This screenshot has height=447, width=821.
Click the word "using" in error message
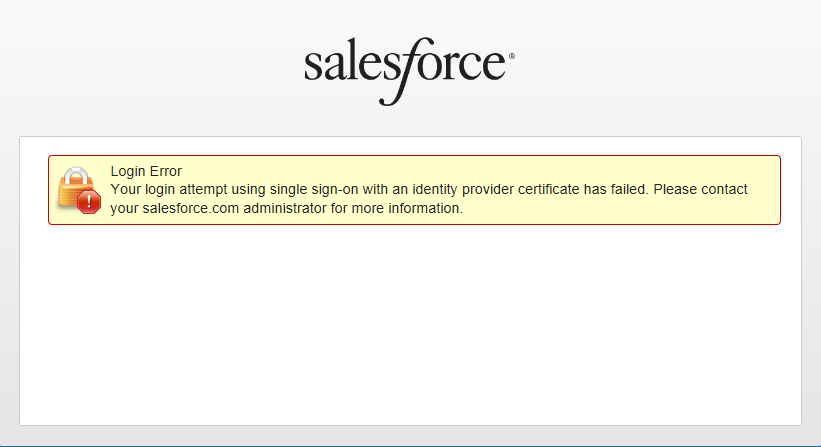pos(249,189)
